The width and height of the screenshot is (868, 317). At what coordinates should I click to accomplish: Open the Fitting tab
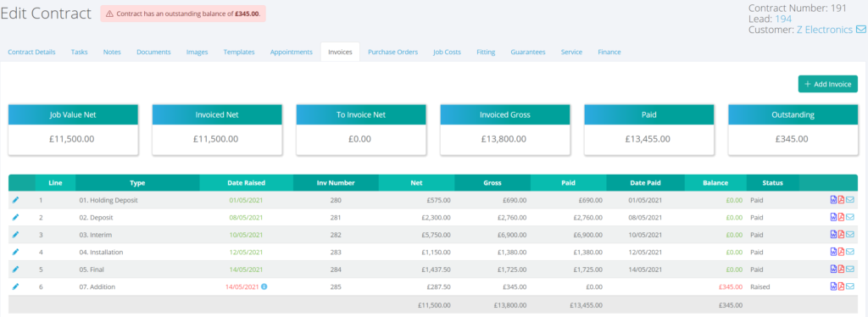486,52
